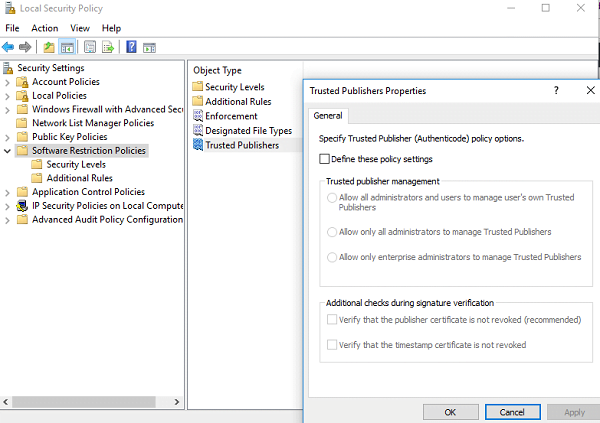Click Cancel in Trusted Publishers Properties

pos(512,412)
